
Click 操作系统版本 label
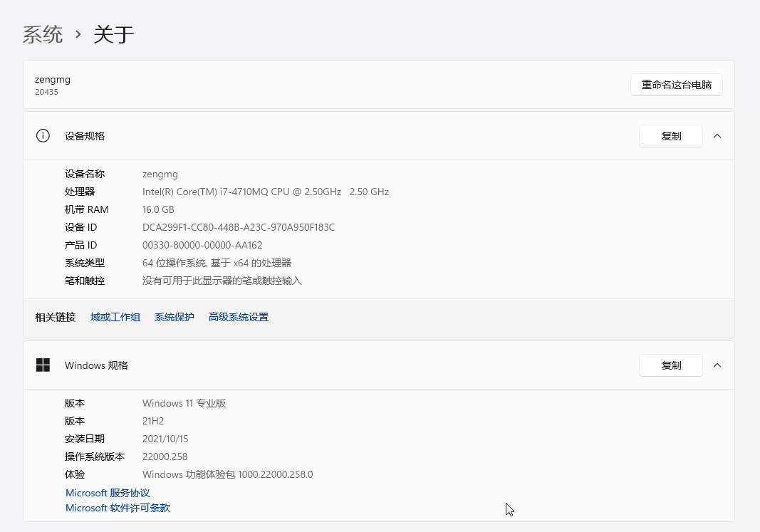(x=95, y=457)
